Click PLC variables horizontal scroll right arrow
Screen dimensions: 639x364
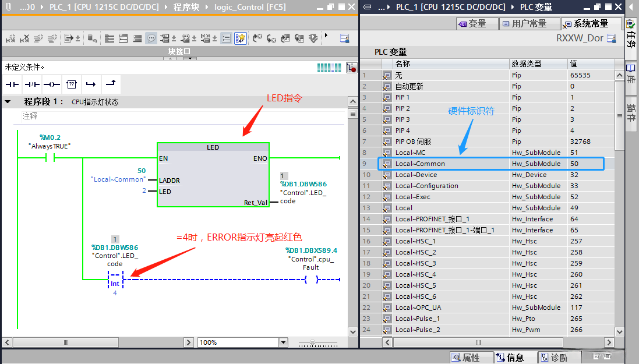609,342
